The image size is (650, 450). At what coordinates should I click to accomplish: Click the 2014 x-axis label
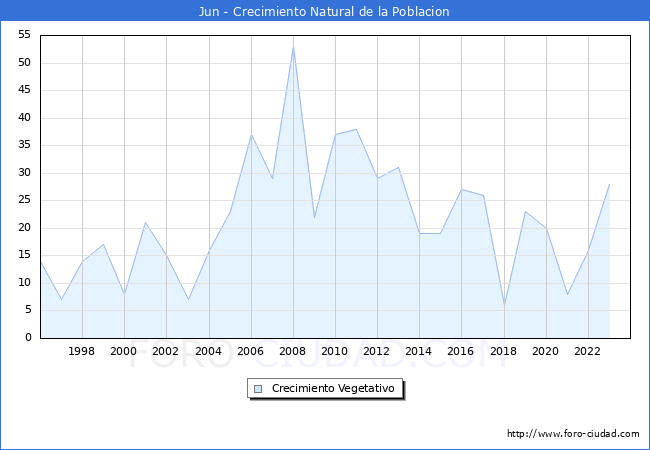418,351
